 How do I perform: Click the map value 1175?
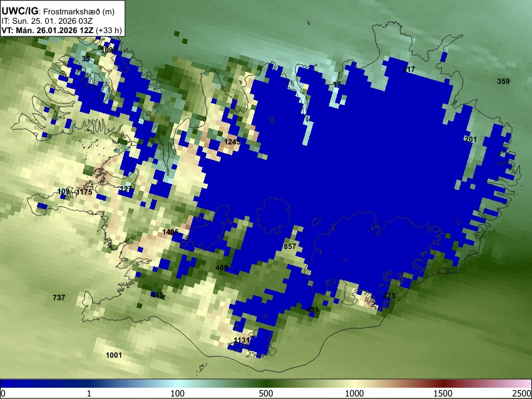pos(84,192)
